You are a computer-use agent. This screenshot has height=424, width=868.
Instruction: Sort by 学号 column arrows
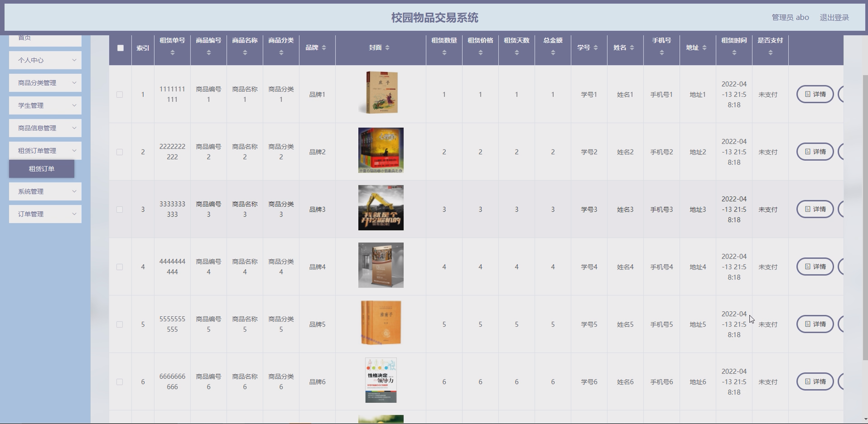(596, 48)
